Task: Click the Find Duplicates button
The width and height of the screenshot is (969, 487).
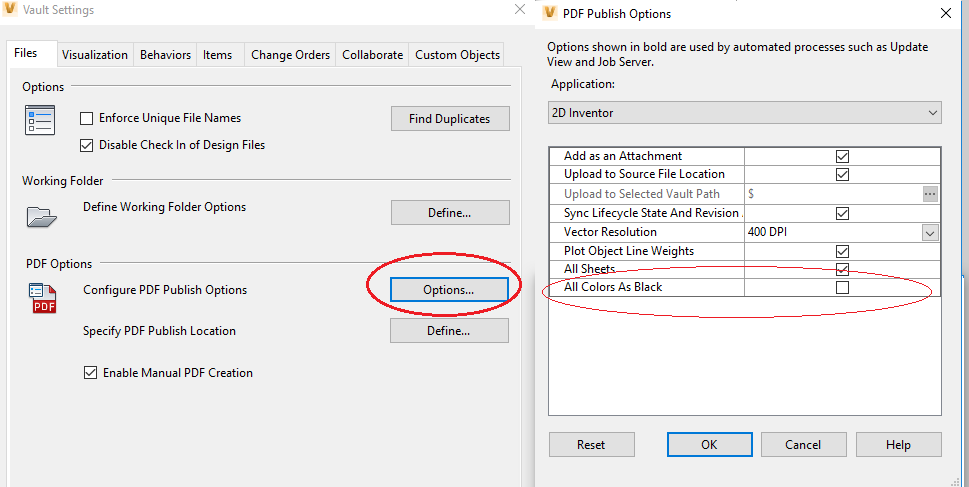Action: pyautogui.click(x=449, y=119)
